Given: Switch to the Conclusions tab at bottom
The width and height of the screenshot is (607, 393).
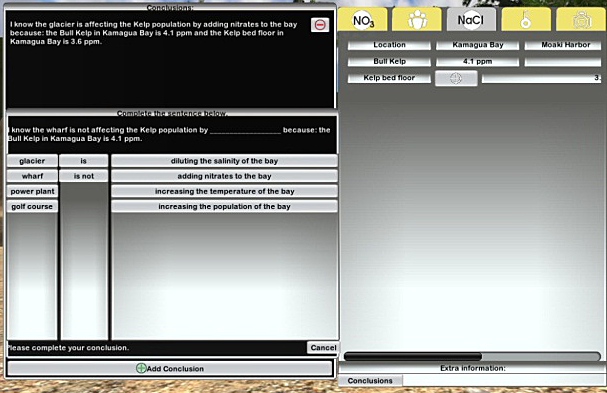Looking at the screenshot, I should (370, 381).
